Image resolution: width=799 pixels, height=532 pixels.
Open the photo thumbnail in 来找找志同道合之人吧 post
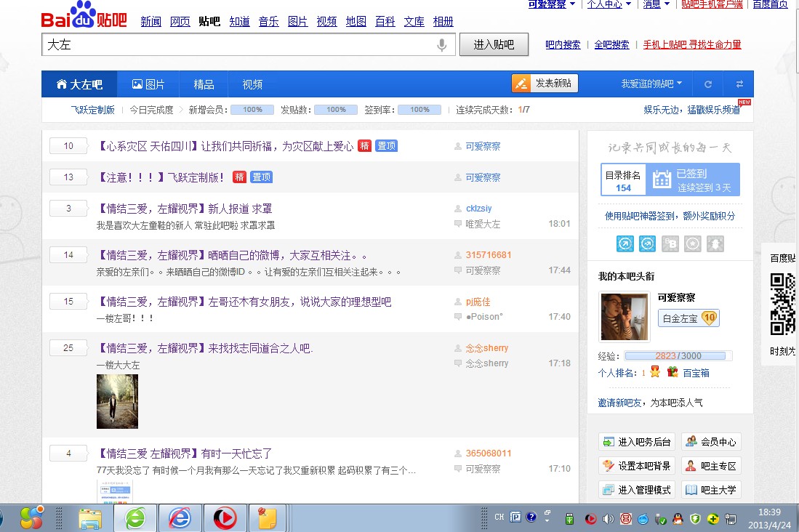pyautogui.click(x=117, y=402)
